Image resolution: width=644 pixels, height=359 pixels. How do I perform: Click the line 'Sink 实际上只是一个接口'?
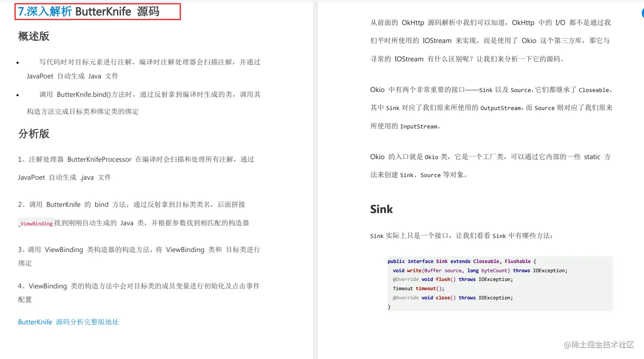click(x=461, y=236)
